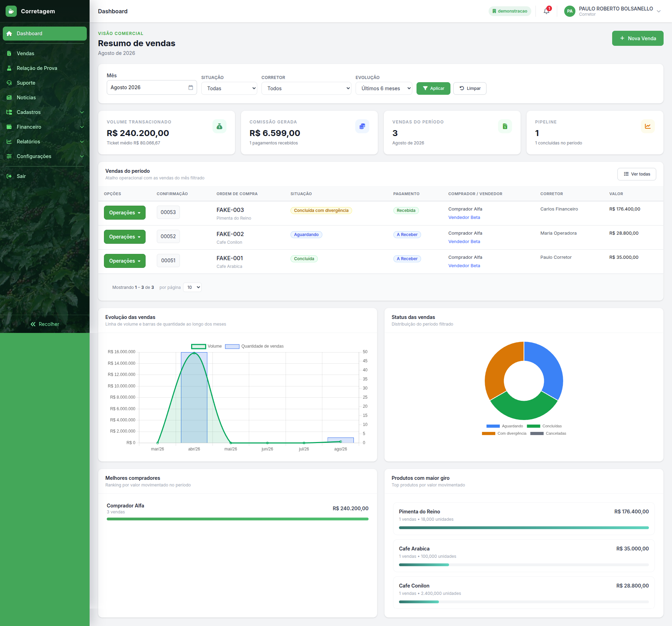Expand the Financeiro sidebar menu

point(45,127)
